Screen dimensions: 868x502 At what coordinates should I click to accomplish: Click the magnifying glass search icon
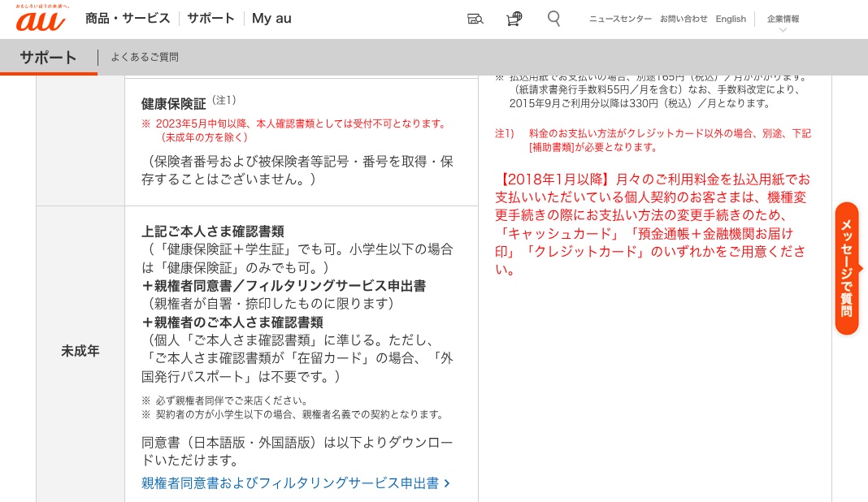[553, 19]
